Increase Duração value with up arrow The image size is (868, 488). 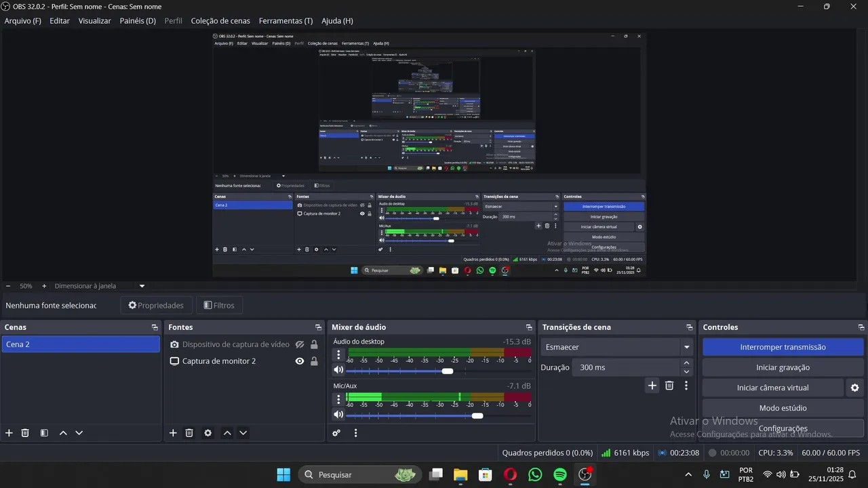(686, 363)
